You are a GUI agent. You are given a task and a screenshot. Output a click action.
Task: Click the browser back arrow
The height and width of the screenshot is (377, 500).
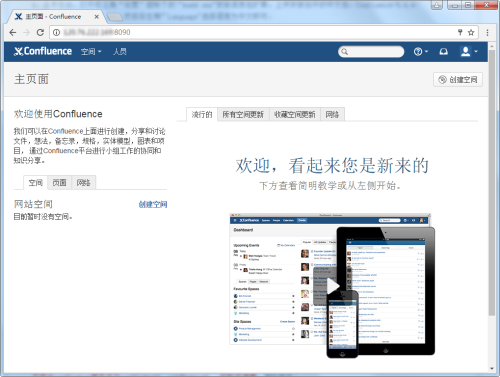(x=13, y=32)
